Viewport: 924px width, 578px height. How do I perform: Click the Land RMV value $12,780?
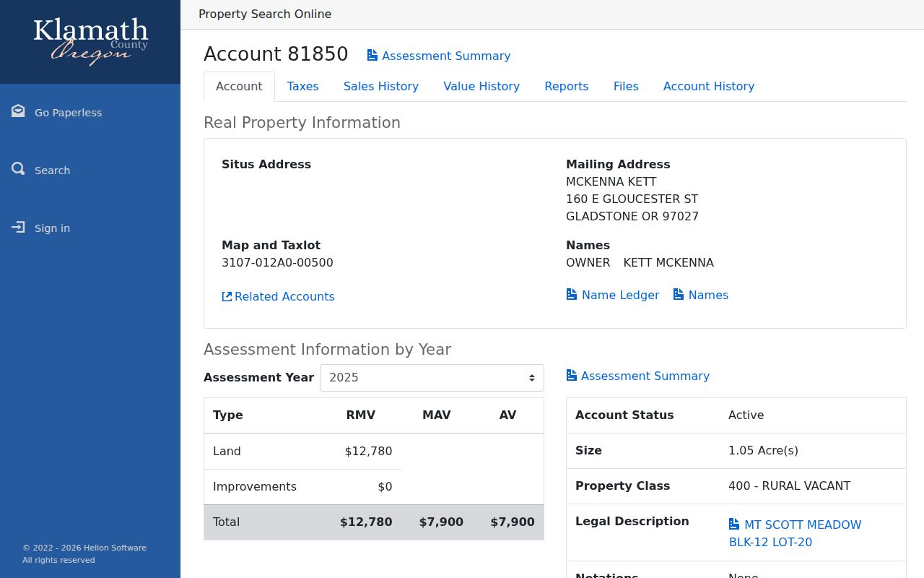pos(368,451)
